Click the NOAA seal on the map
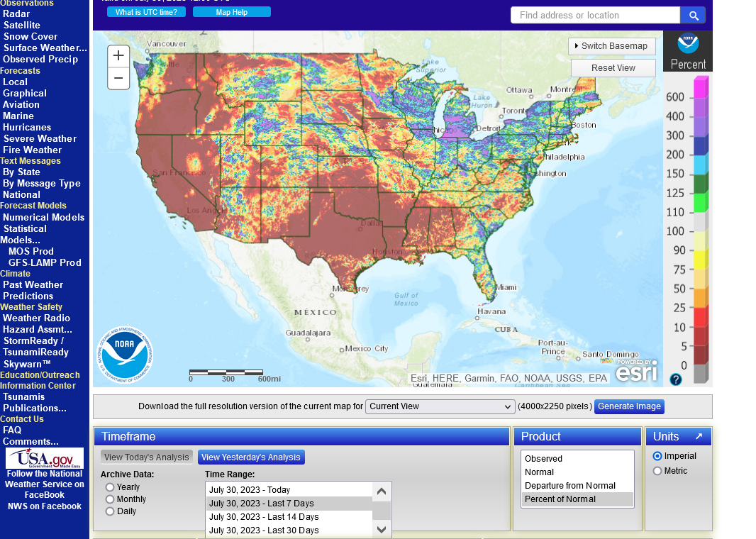 click(125, 355)
